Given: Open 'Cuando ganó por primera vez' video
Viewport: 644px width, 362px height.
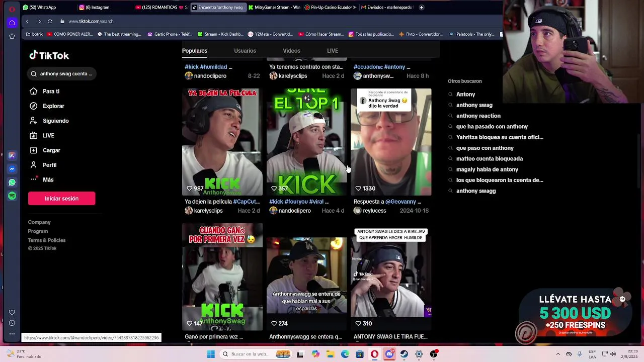Looking at the screenshot, I should tap(222, 277).
